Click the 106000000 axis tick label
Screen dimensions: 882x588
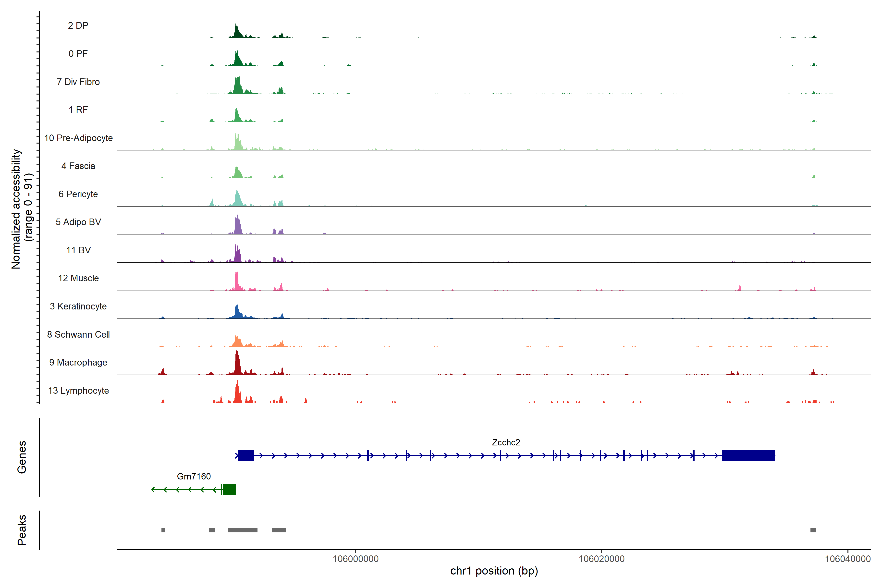(x=355, y=559)
